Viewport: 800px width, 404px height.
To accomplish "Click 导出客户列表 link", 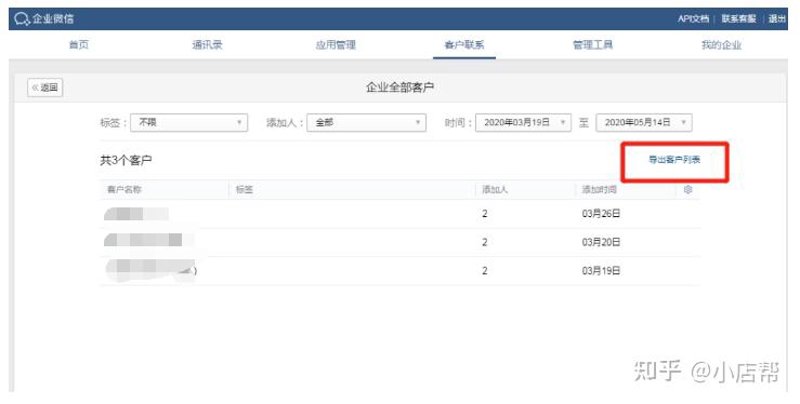I will [674, 160].
